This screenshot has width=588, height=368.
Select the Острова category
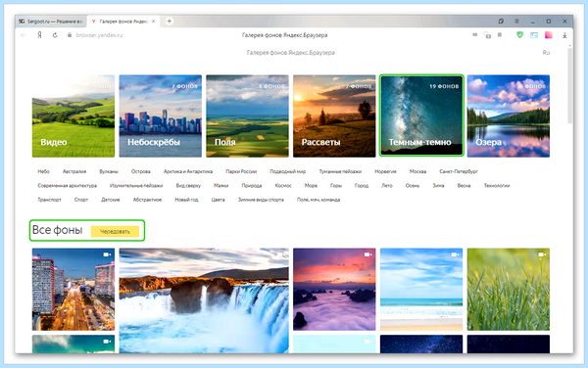coord(140,171)
